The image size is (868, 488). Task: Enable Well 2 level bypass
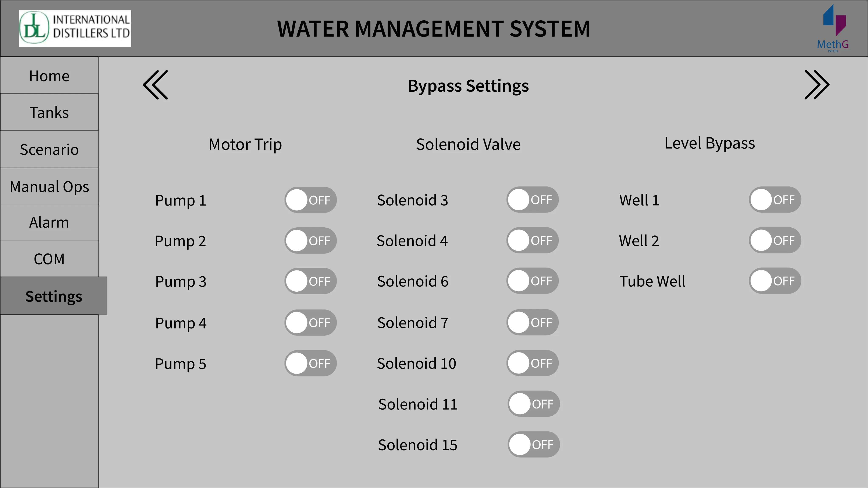[775, 240]
